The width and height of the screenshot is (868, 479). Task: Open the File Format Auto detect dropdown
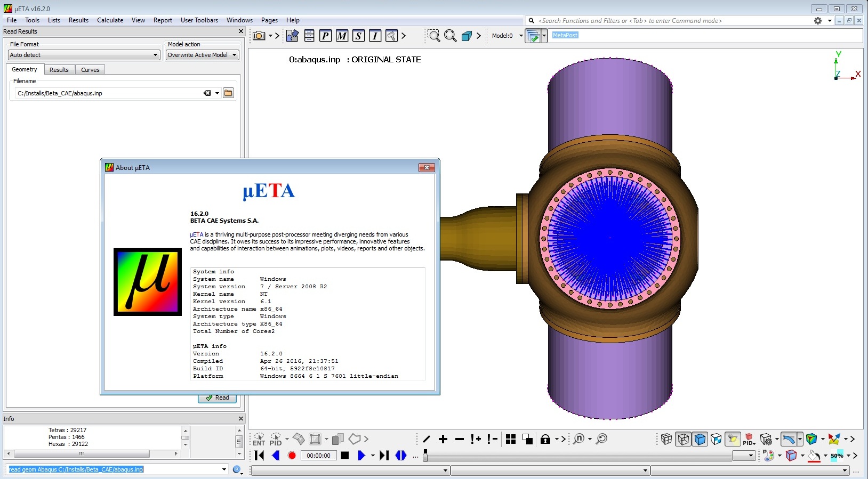pos(84,55)
